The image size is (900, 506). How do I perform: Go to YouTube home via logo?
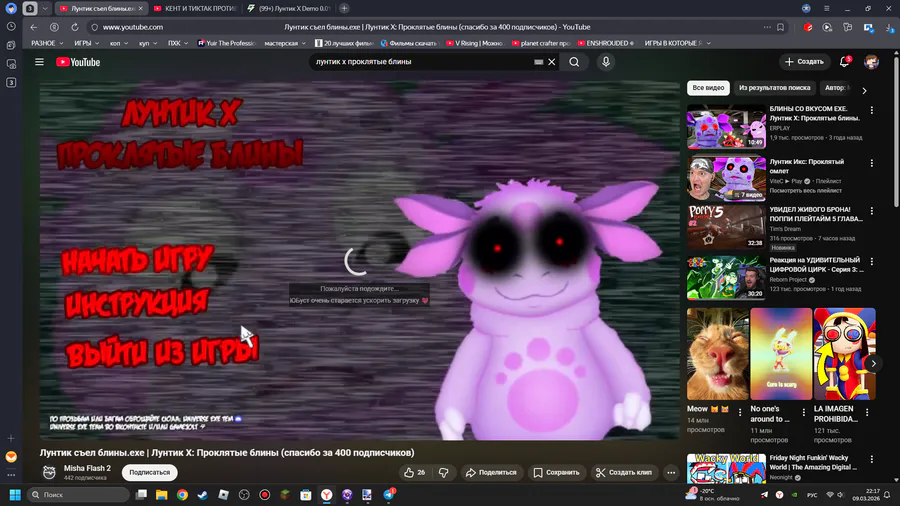[78, 62]
